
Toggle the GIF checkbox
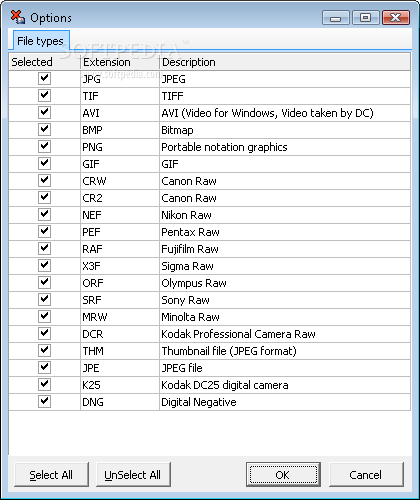(44, 164)
